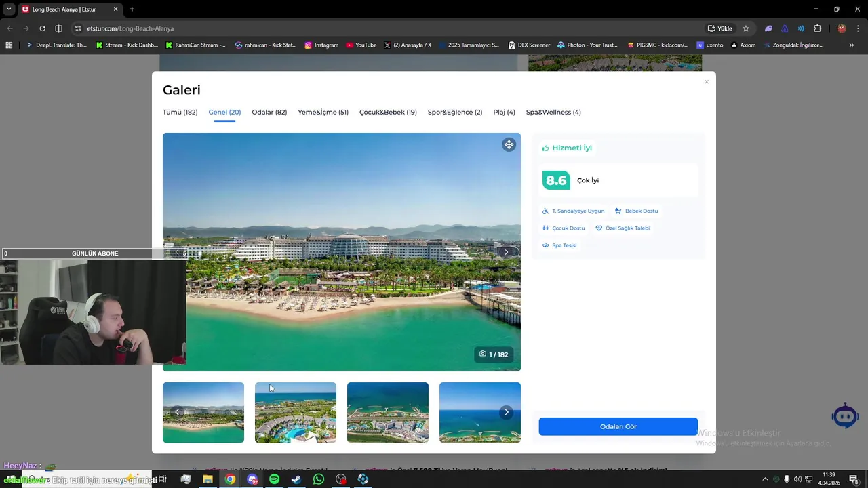Click the fullscreen expand icon on main photo

[x=509, y=144]
